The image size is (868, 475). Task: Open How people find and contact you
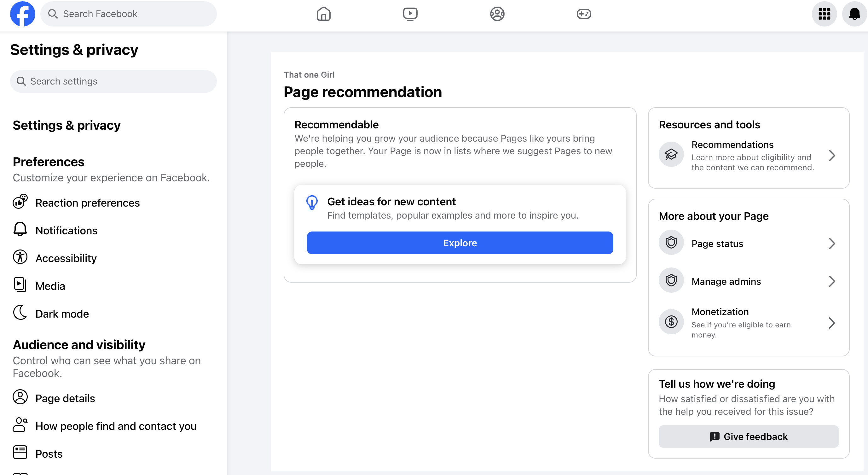[x=113, y=426]
